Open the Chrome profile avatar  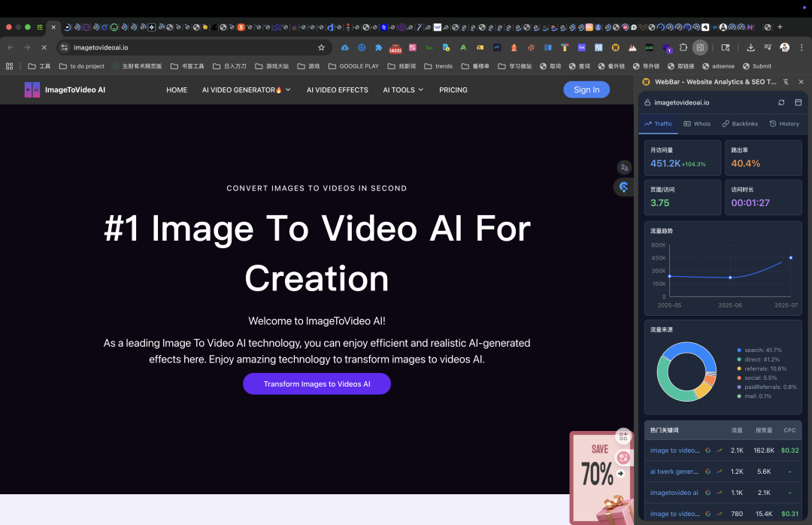click(x=784, y=47)
